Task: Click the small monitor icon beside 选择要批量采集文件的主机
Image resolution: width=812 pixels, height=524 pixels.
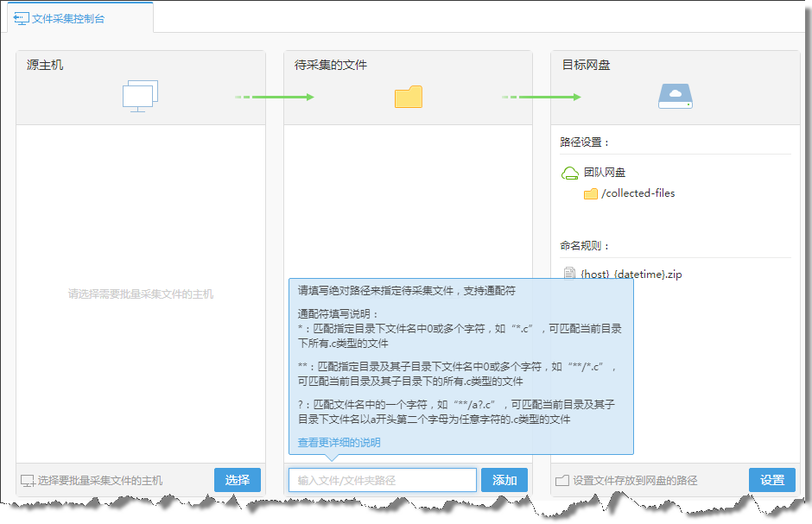Action: pos(28,481)
